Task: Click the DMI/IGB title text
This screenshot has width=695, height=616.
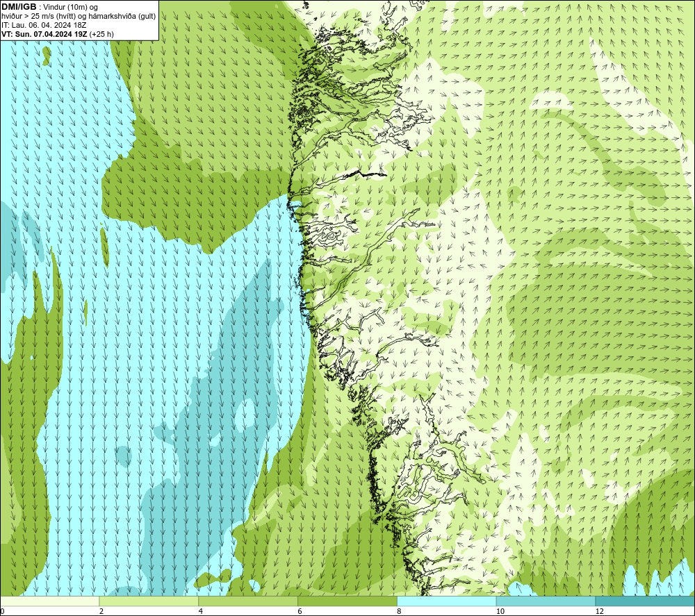Action: coord(19,7)
